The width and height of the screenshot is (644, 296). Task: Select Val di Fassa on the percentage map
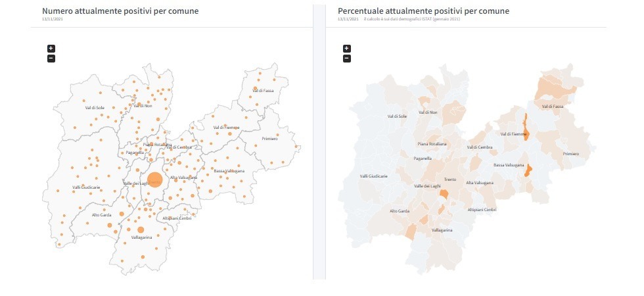(552, 105)
